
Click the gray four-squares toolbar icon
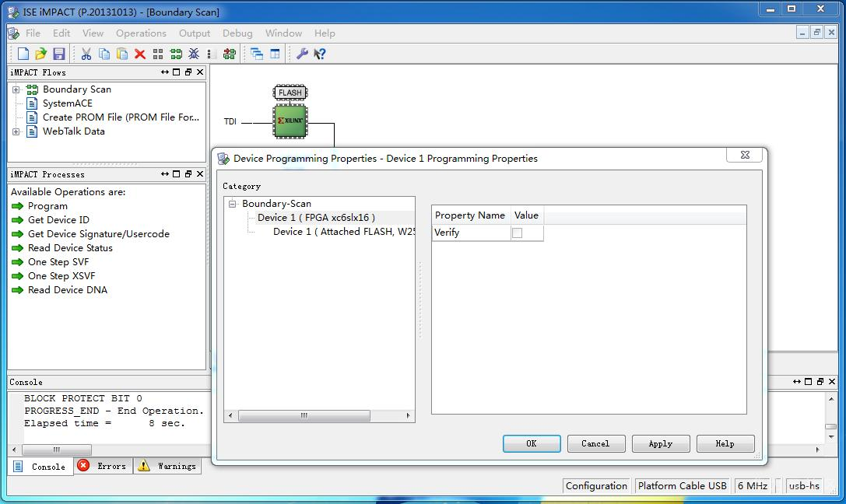[157, 54]
